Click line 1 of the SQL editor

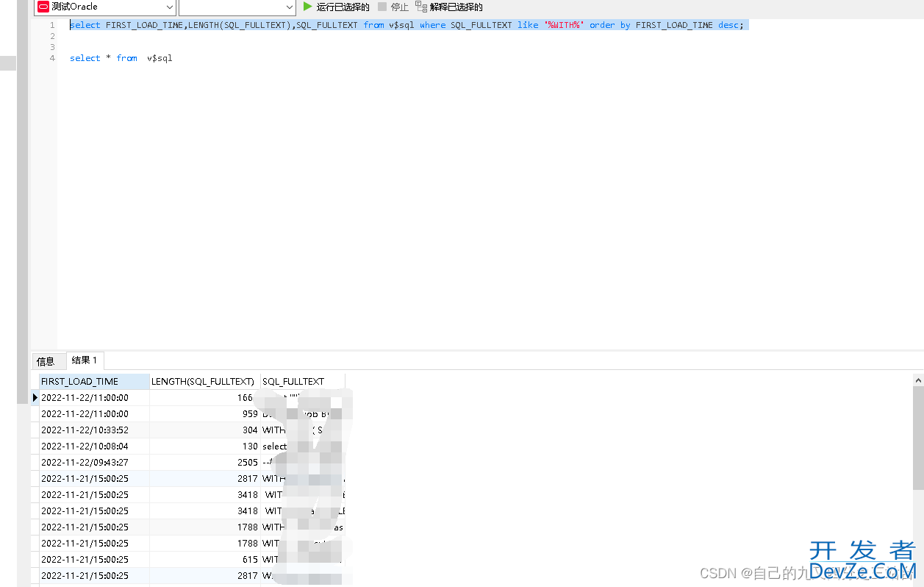[407, 25]
